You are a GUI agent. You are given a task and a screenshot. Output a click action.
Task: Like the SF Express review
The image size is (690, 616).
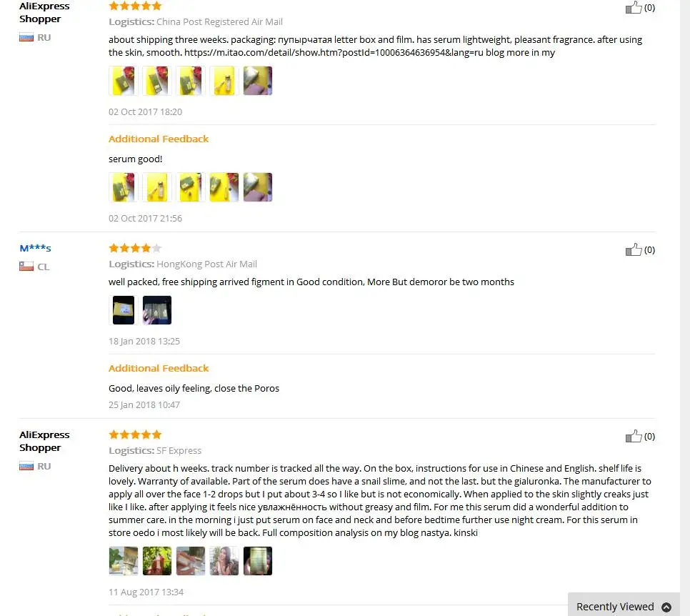coord(634,437)
